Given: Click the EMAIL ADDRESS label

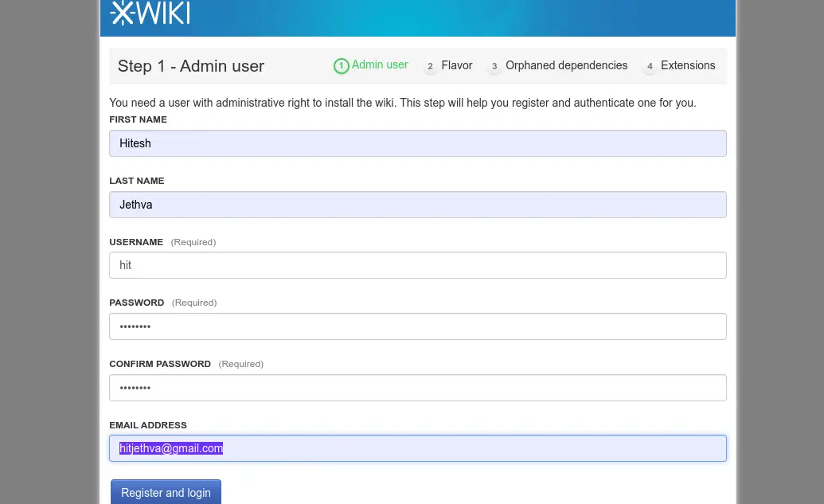Looking at the screenshot, I should (x=148, y=425).
